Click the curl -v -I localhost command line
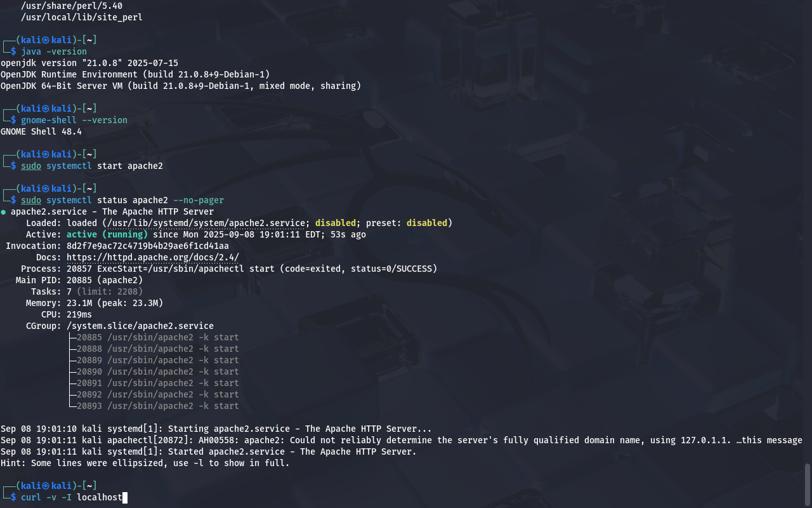 pyautogui.click(x=72, y=497)
